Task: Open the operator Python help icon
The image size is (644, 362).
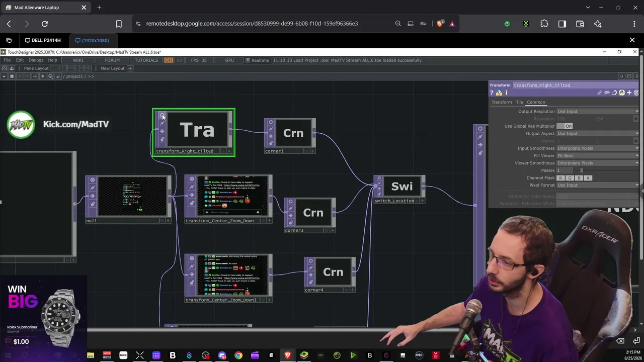Action: pos(499,93)
